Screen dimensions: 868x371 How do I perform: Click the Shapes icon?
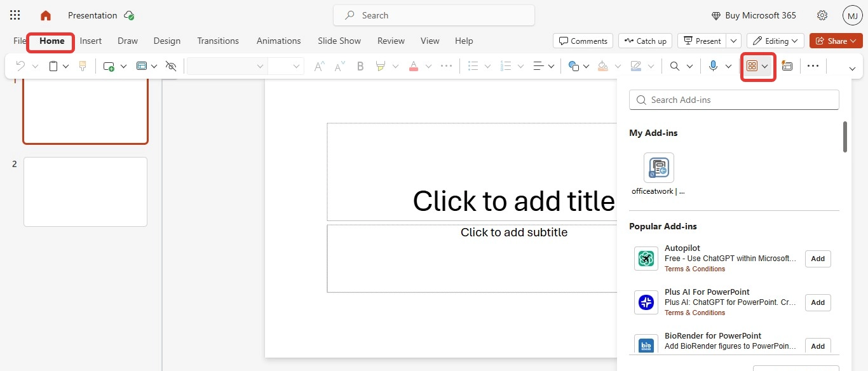573,66
